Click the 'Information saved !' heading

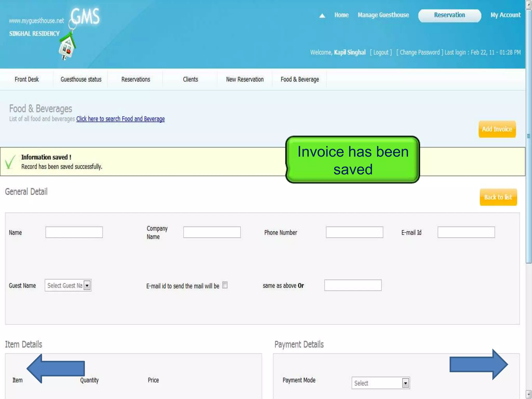[x=46, y=157]
